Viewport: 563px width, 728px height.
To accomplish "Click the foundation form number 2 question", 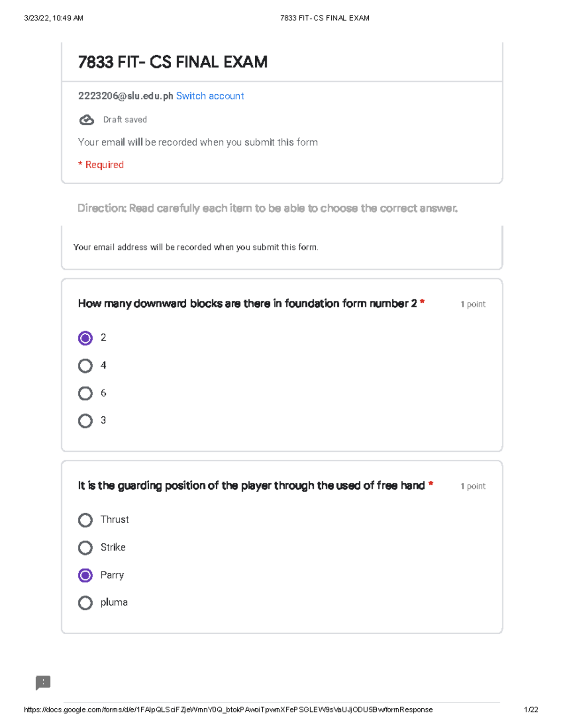I will [x=247, y=304].
